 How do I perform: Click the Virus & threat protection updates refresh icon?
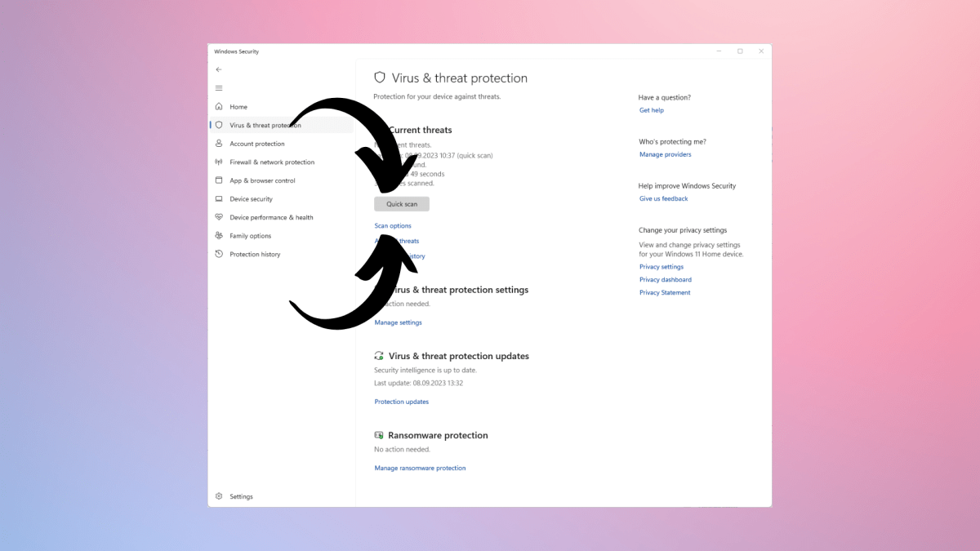[379, 356]
